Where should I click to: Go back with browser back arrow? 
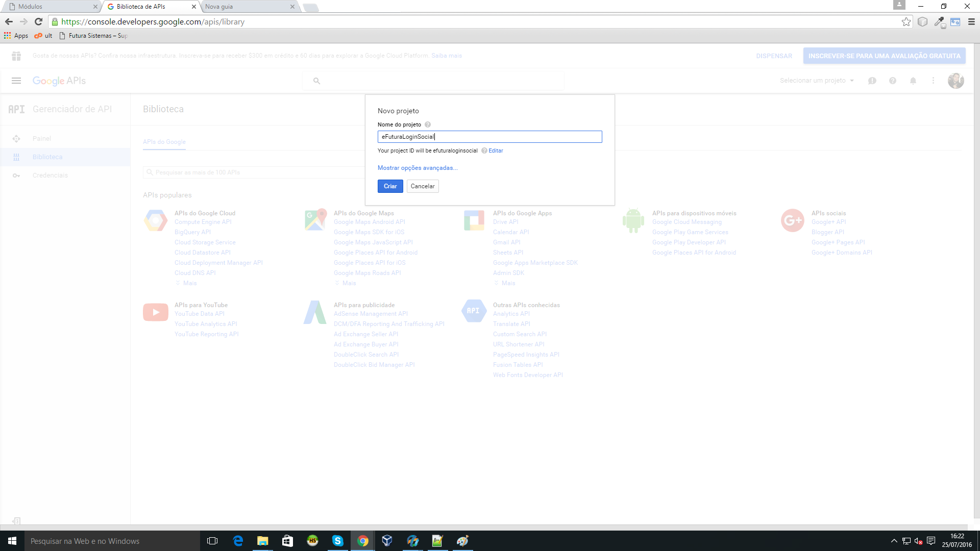(x=9, y=21)
